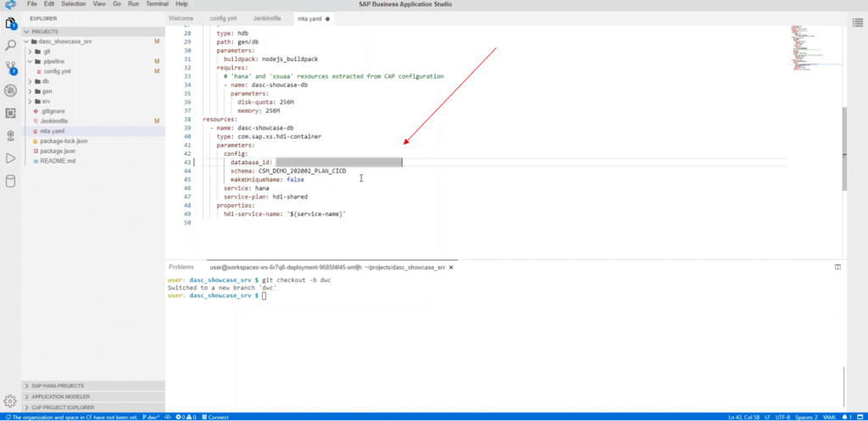
Task: Open the Help menu
Action: pos(181,4)
